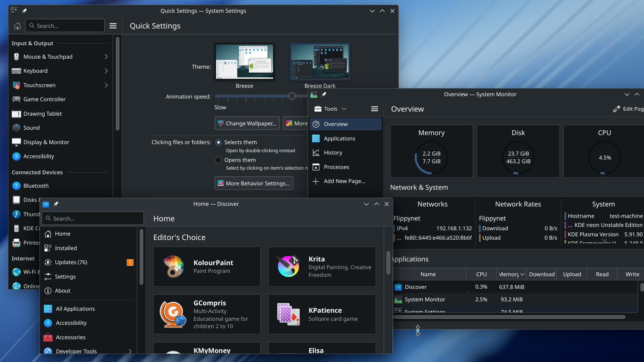Screen dimensions: 644x362
Task: Click the Download column header
Action: coord(542,275)
